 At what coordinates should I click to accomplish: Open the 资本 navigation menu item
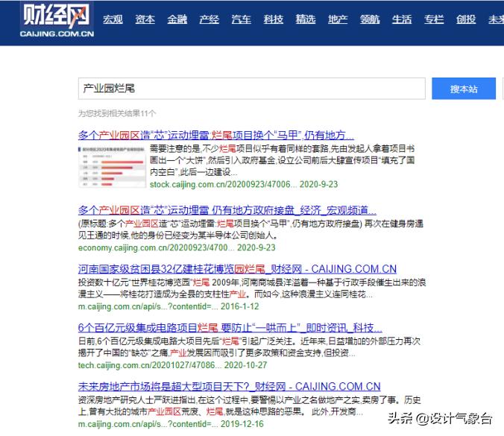(x=145, y=19)
